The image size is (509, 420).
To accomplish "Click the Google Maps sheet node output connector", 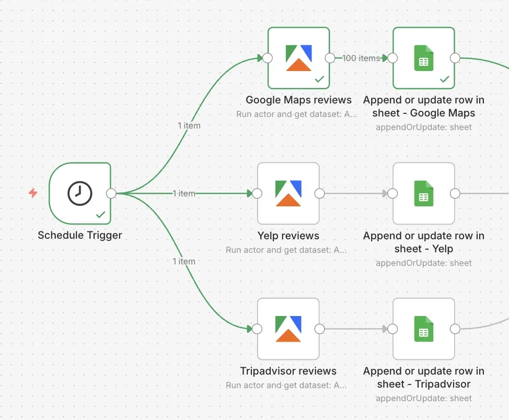I will 455,58.
